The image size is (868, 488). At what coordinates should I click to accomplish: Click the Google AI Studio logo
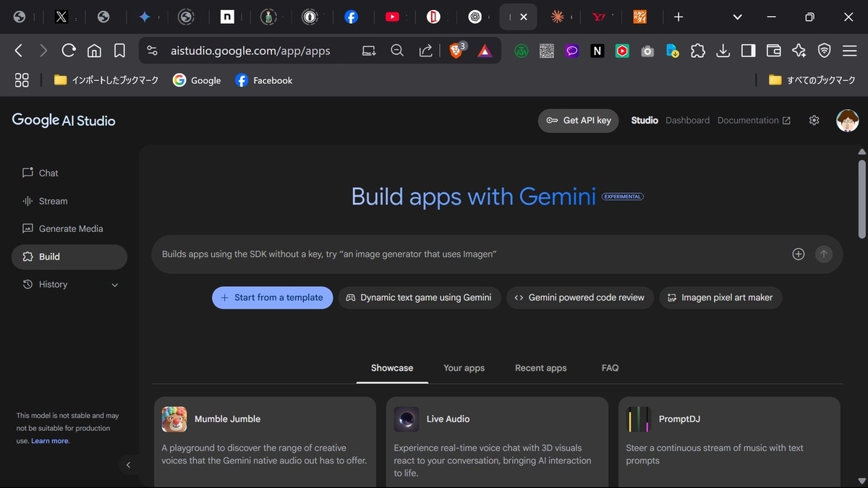click(64, 121)
